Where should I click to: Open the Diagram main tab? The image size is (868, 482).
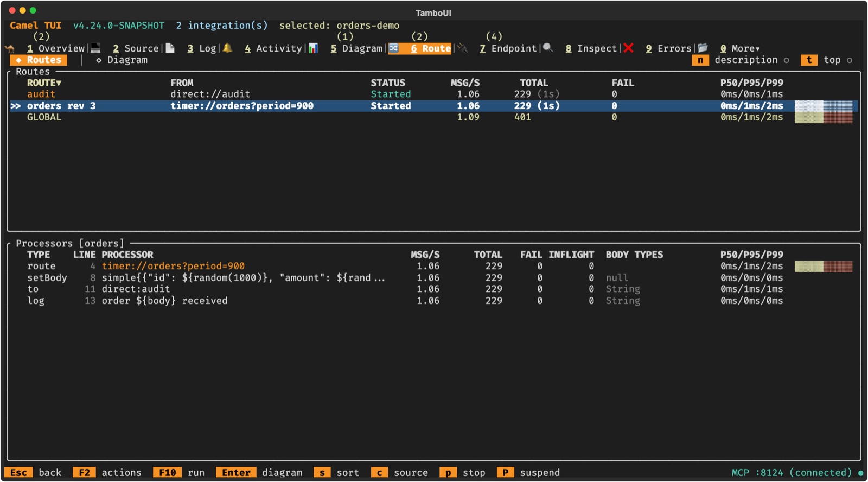click(x=356, y=48)
